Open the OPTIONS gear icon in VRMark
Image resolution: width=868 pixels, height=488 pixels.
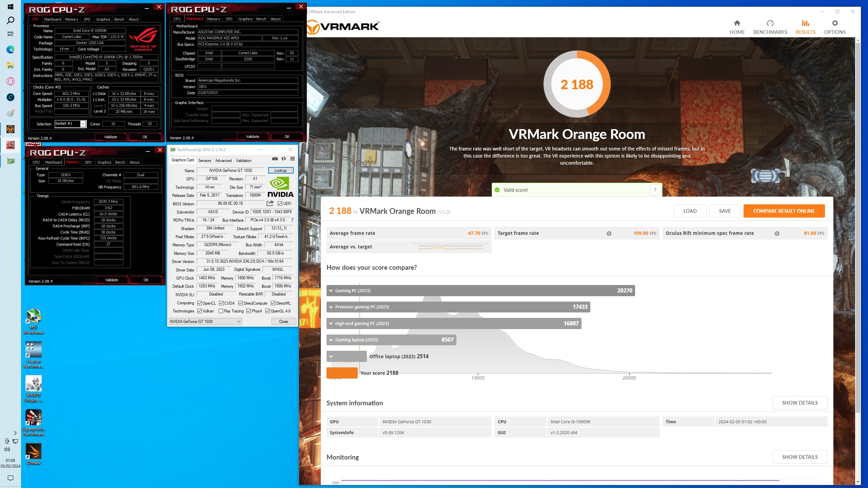pos(835,23)
